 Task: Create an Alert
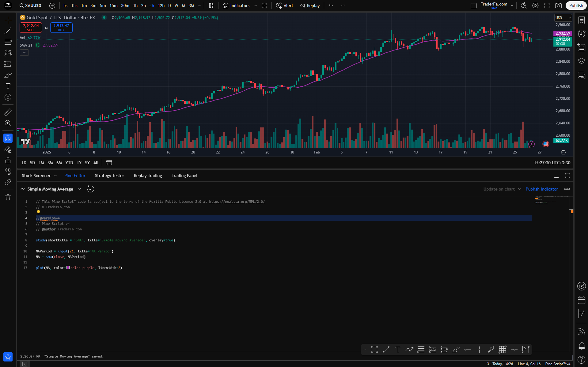285,6
